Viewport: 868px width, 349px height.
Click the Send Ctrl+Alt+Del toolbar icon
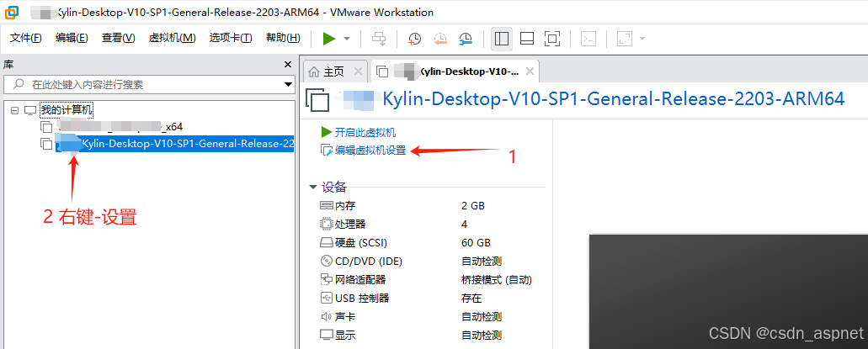coord(379,38)
